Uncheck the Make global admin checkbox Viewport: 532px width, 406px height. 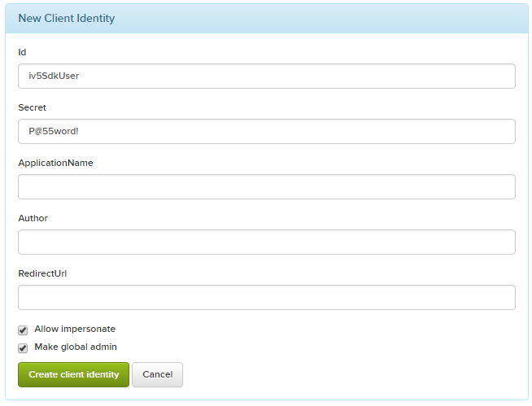[x=23, y=348]
